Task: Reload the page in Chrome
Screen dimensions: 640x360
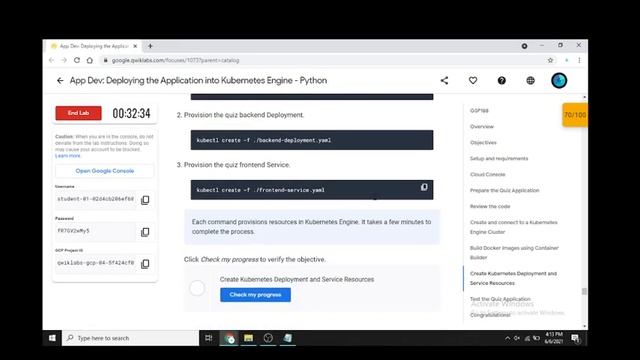Action: click(77, 60)
